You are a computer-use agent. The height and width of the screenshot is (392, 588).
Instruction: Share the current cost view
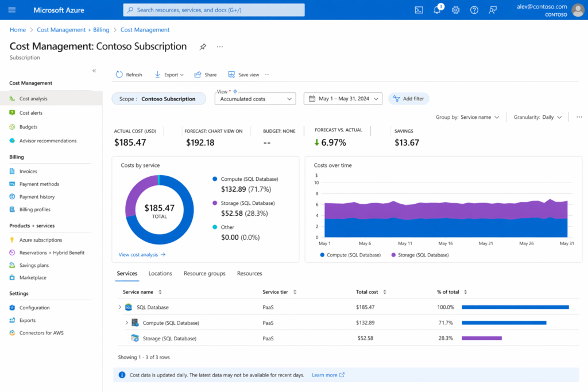coord(205,74)
